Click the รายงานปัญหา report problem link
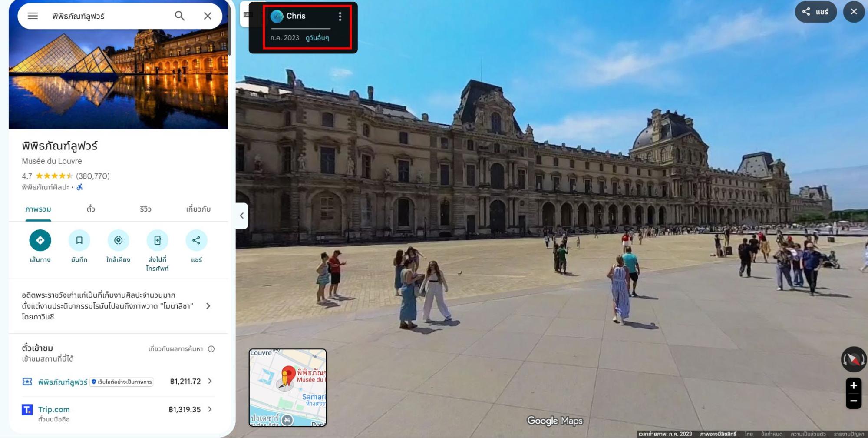The height and width of the screenshot is (438, 868). [x=849, y=434]
